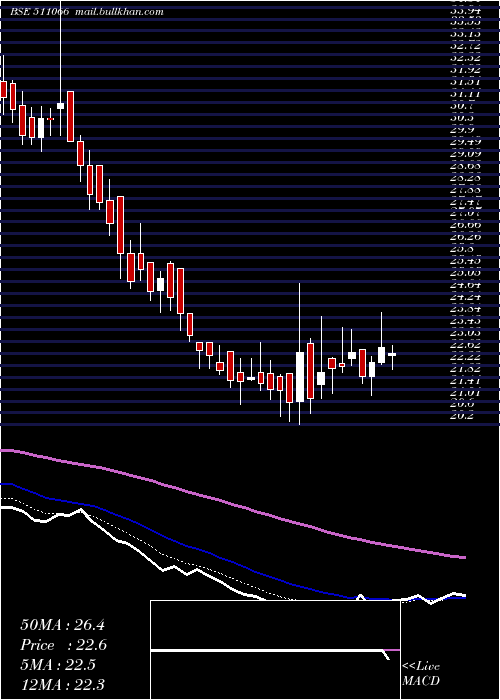
Task: Select the 5MA : 22.5 readout
Action: point(58,665)
